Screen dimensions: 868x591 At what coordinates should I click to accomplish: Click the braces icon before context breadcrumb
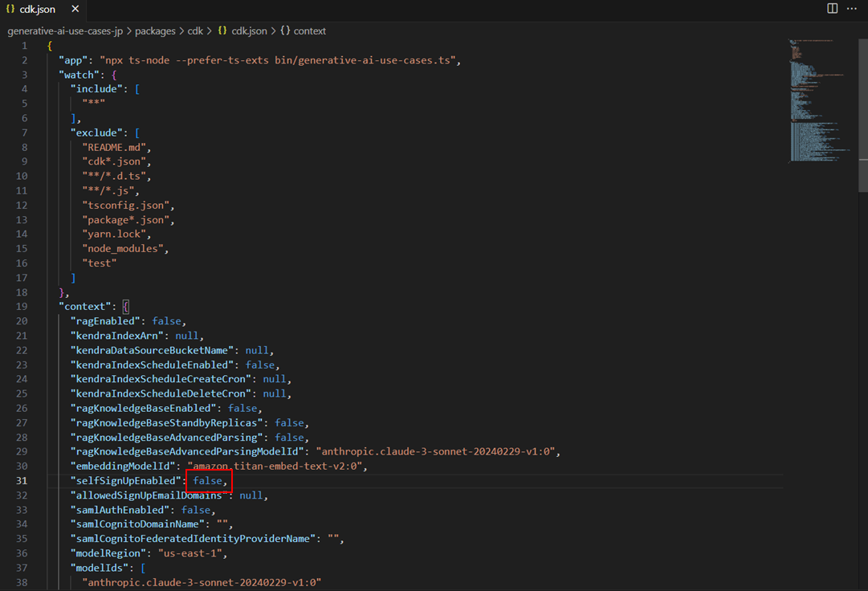click(285, 31)
